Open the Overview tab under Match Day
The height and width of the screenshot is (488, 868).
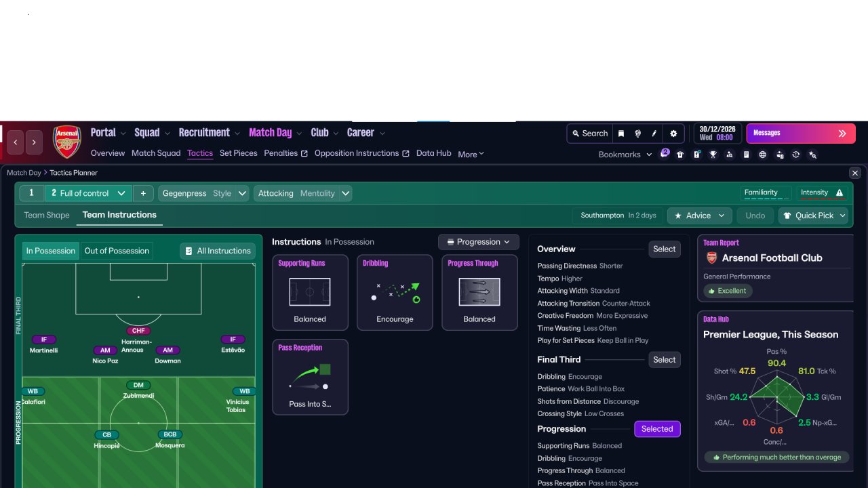[108, 153]
